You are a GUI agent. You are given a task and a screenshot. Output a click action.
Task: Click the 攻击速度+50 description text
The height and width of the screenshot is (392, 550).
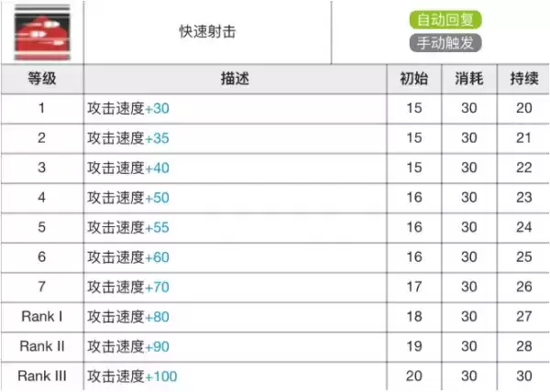coord(128,198)
